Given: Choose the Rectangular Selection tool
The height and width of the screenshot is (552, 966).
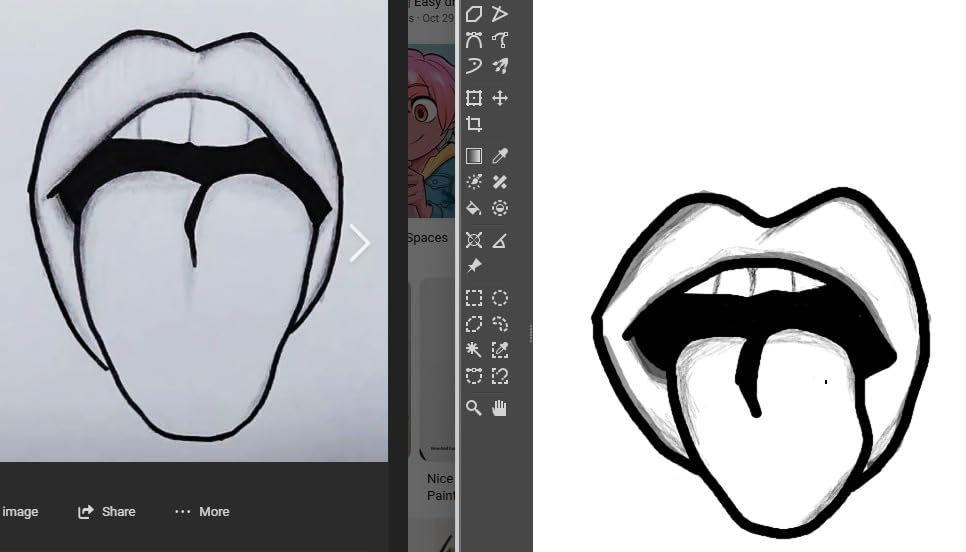Looking at the screenshot, I should coord(474,298).
